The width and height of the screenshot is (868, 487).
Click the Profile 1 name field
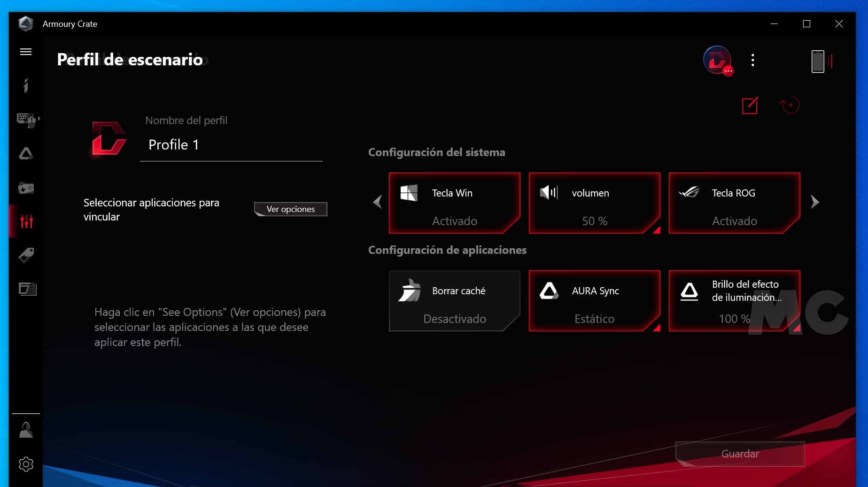[x=231, y=145]
